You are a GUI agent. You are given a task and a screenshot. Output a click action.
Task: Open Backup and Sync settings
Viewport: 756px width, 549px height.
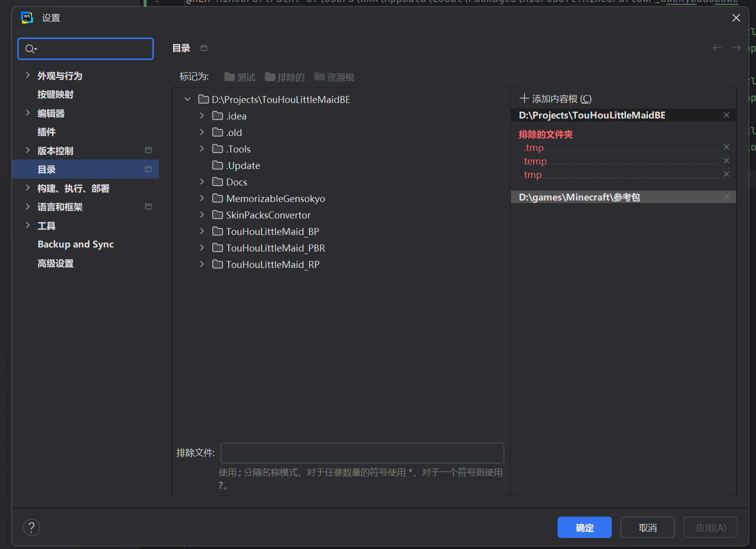point(76,244)
